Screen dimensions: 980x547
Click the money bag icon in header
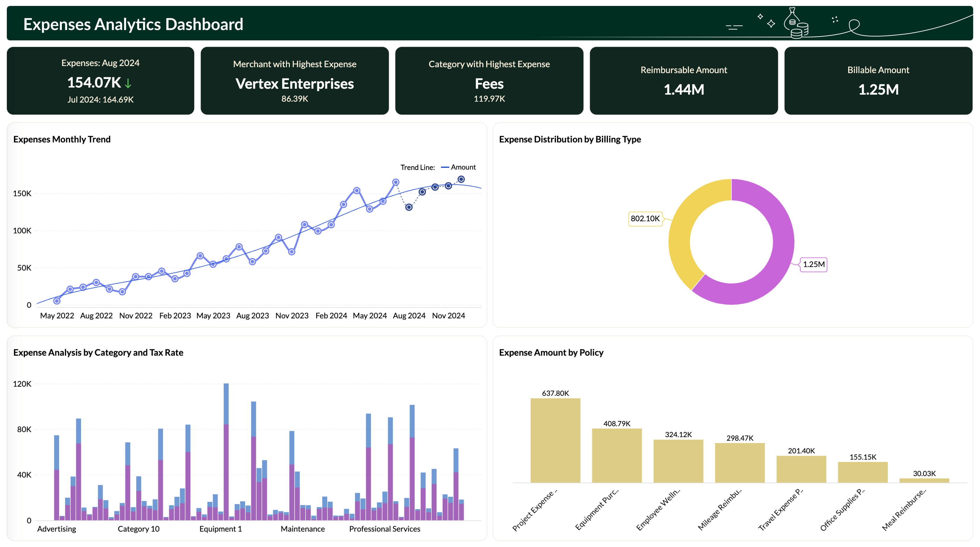(796, 23)
